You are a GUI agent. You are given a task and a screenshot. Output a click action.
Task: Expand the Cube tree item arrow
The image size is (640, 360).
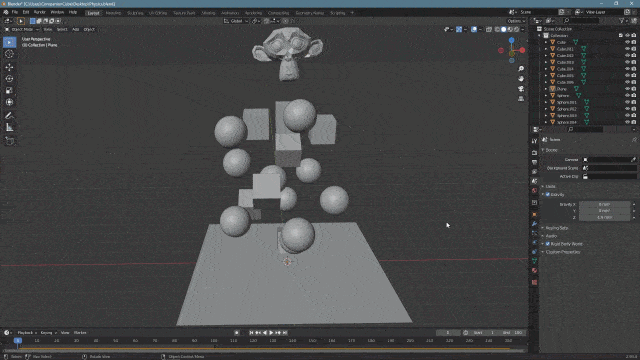pyautogui.click(x=546, y=42)
